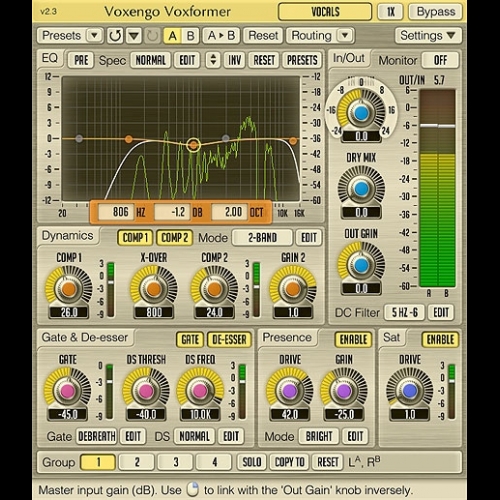
Task: Open the EQ PRESETS button
Action: [x=302, y=60]
